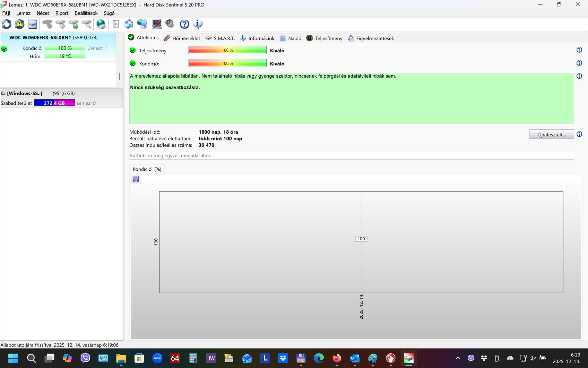
Task: Click the 100 data point label in chart
Action: (361, 239)
